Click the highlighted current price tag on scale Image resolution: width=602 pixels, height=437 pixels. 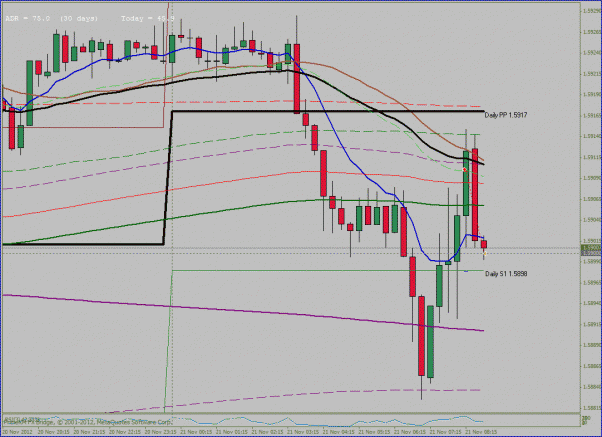coord(592,248)
